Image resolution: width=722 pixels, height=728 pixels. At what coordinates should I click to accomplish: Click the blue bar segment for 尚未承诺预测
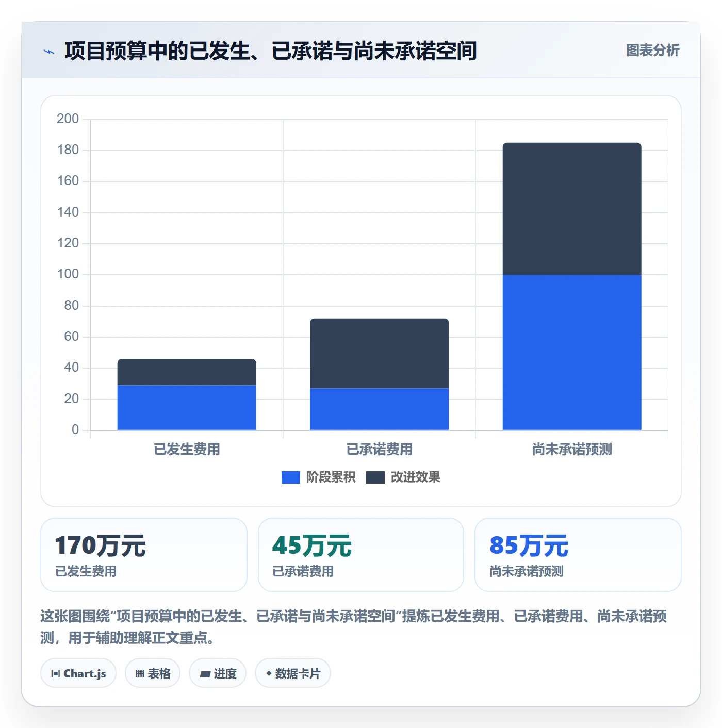(572, 352)
